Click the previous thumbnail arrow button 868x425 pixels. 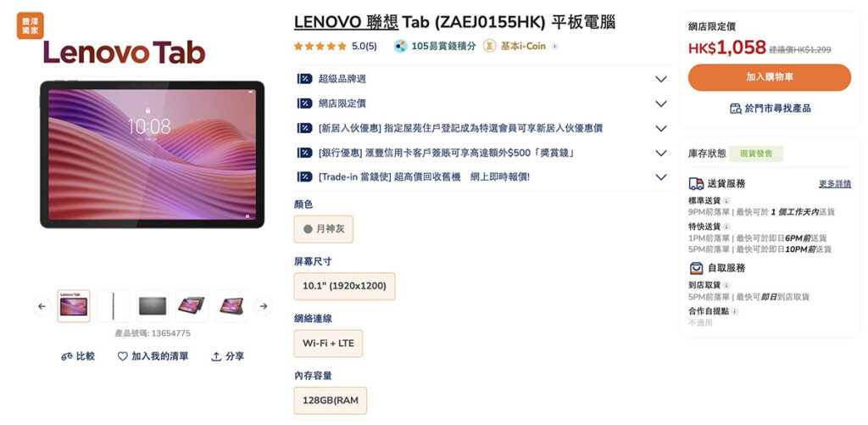42,306
